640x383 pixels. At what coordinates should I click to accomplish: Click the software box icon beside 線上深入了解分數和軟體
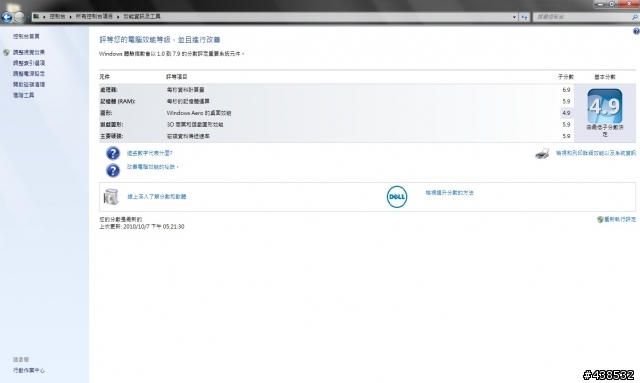pyautogui.click(x=111, y=197)
